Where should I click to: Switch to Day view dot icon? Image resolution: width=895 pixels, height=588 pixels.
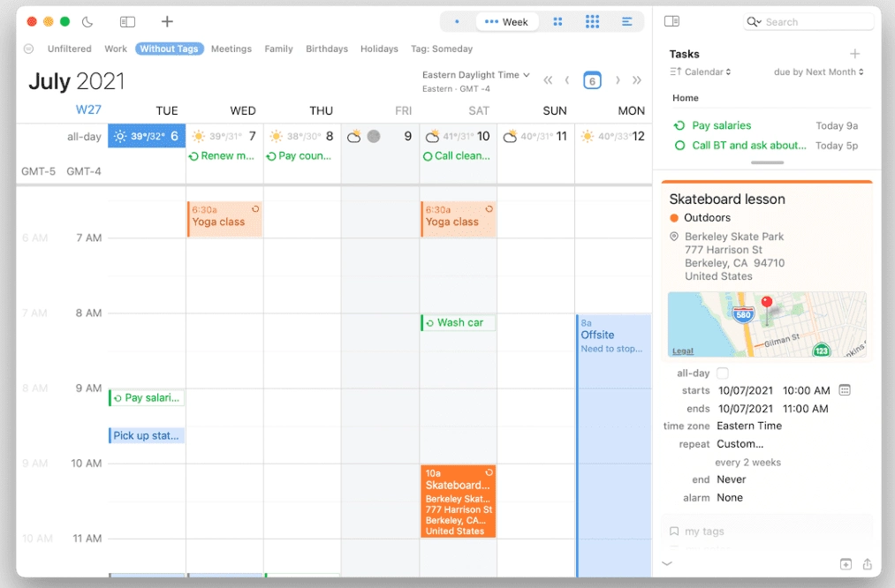(458, 22)
